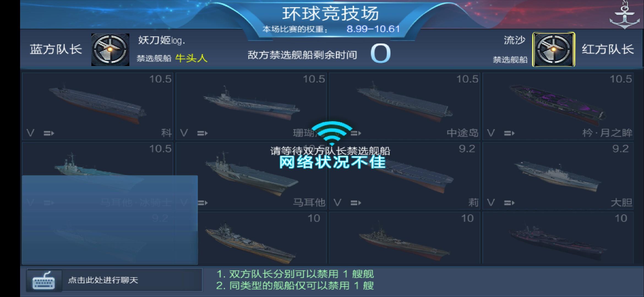
Task: Click the arrow icon on 大胆 card
Action: (x=509, y=203)
